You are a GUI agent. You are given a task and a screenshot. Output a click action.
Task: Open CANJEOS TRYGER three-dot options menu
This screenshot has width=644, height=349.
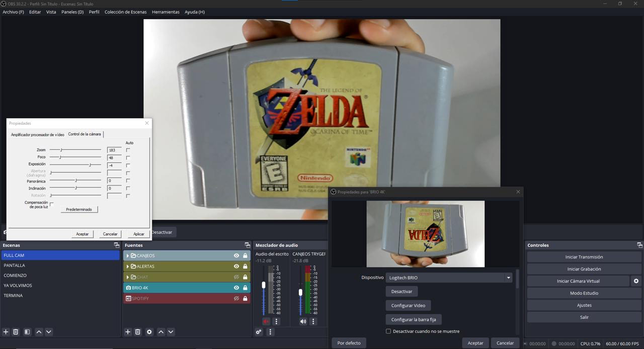click(313, 321)
